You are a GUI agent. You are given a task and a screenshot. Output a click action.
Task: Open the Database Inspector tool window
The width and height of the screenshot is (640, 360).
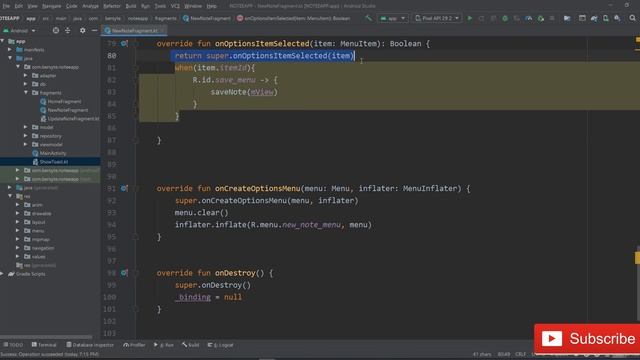click(90, 345)
